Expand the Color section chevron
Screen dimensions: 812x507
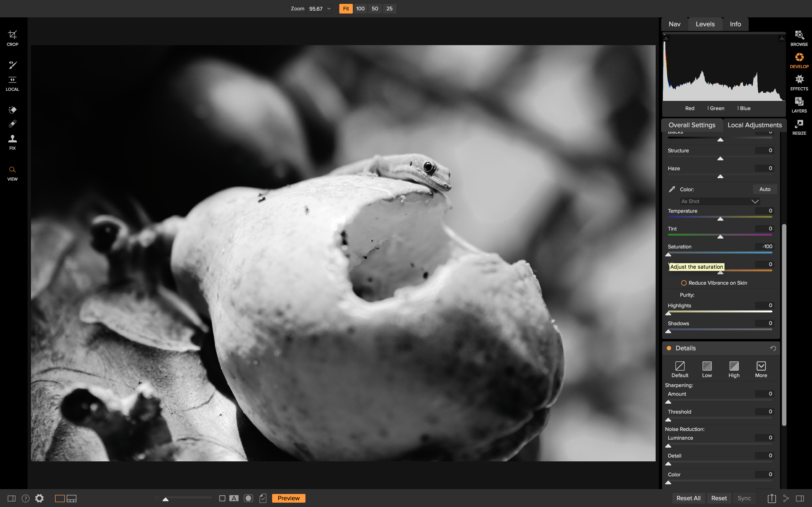(755, 201)
